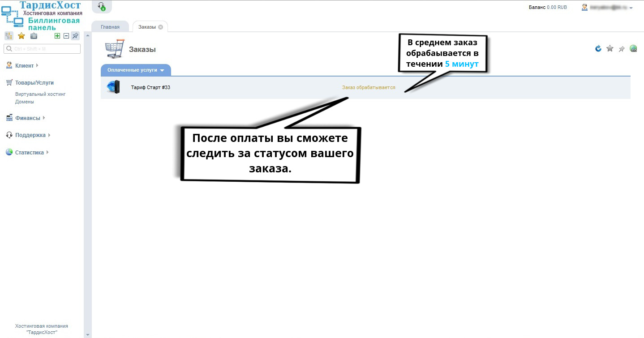
Task: Switch to the Главная tab
Action: 110,27
